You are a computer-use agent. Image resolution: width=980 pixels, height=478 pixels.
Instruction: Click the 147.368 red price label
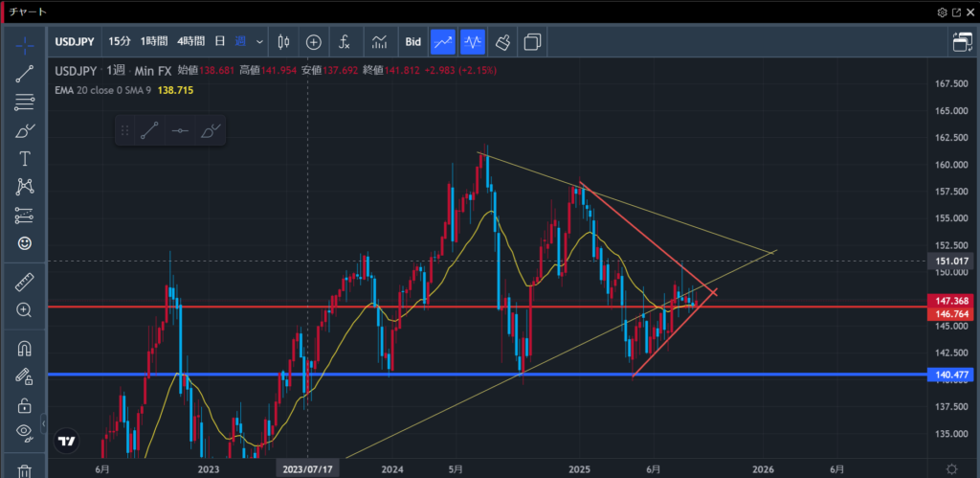pos(952,301)
